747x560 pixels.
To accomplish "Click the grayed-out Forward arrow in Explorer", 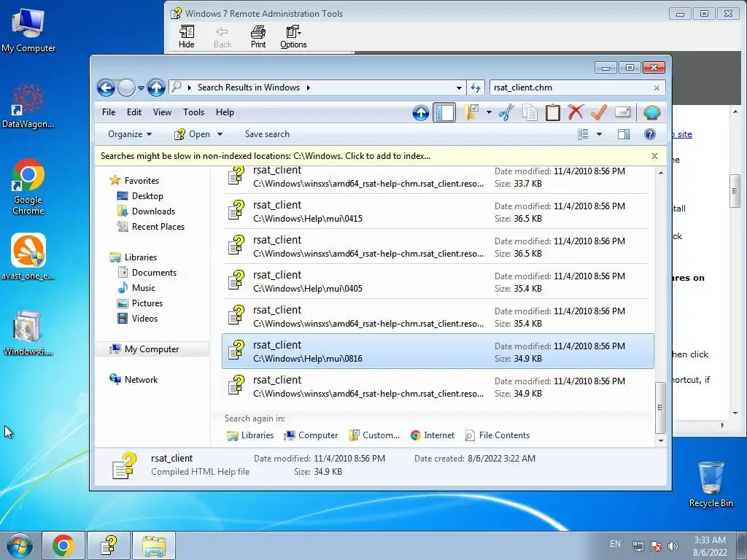I will click(126, 87).
